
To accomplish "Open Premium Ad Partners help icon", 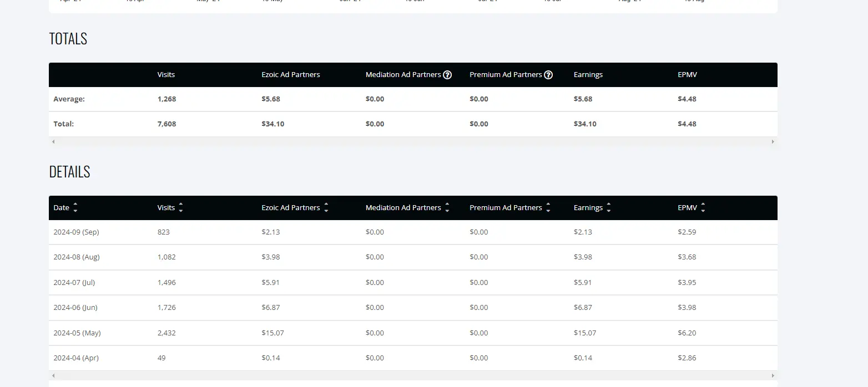I will pos(548,75).
